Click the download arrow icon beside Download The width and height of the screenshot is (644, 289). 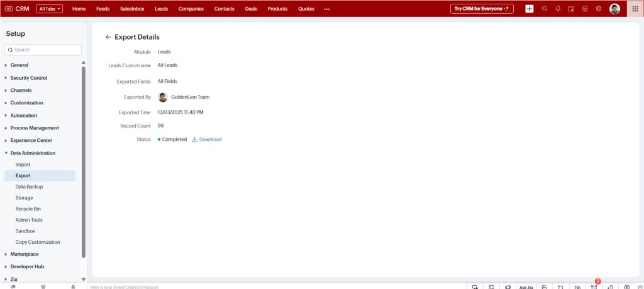[195, 139]
